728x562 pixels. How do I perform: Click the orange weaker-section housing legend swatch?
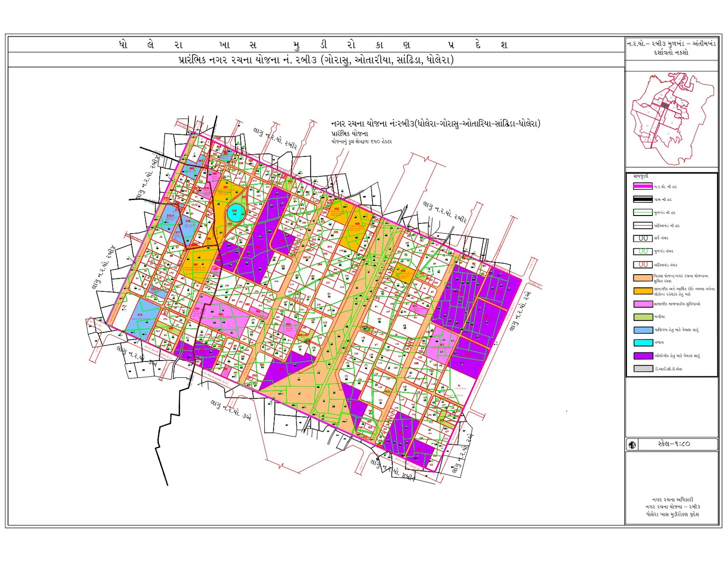[x=642, y=291]
